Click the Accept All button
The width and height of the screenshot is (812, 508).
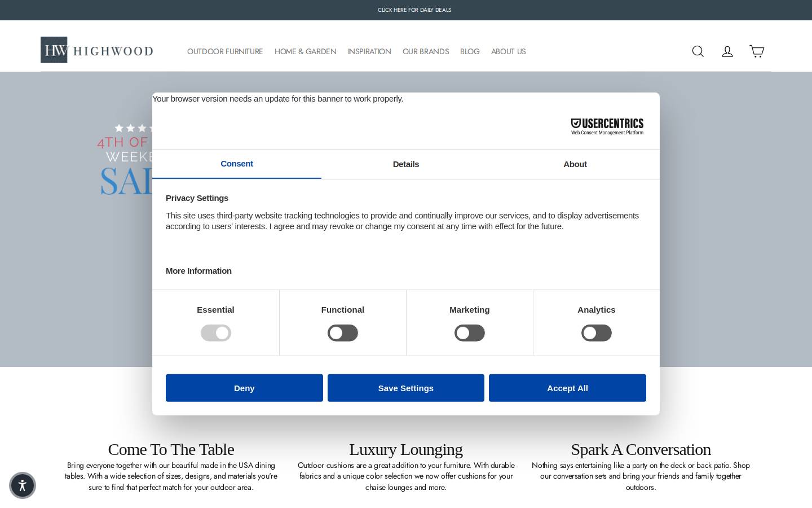(x=567, y=388)
